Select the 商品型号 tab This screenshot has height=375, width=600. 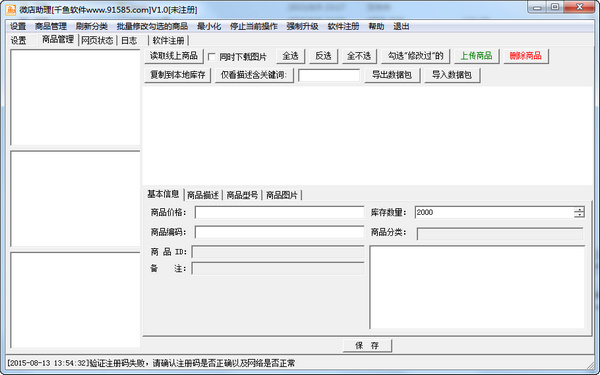click(x=242, y=195)
